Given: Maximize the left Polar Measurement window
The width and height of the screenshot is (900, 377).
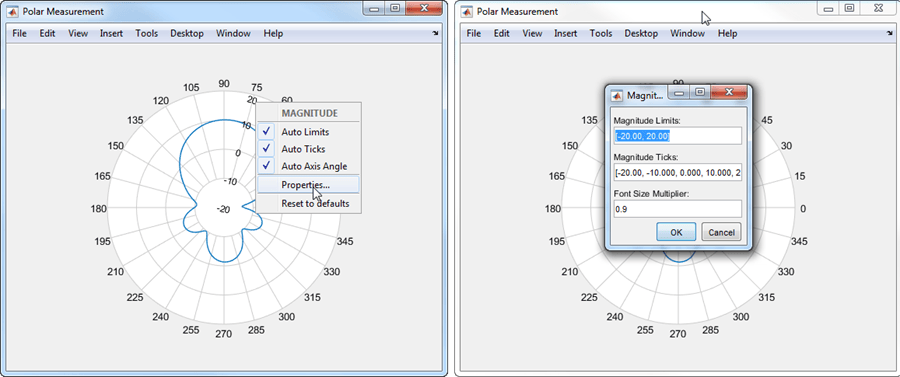Looking at the screenshot, I should 394,8.
